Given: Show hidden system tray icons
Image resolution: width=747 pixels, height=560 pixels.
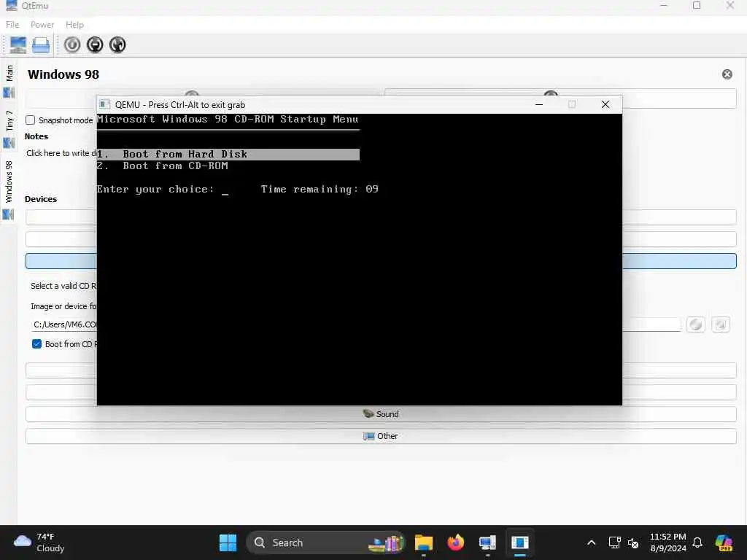Looking at the screenshot, I should [x=591, y=542].
